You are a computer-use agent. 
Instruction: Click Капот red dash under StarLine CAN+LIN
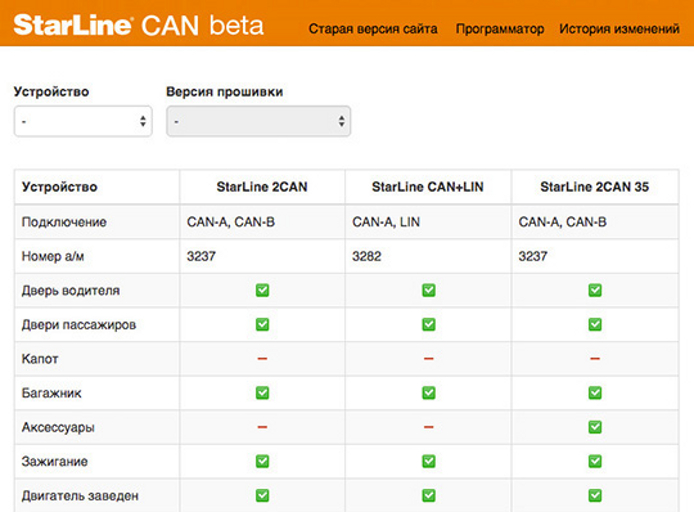pos(428,358)
